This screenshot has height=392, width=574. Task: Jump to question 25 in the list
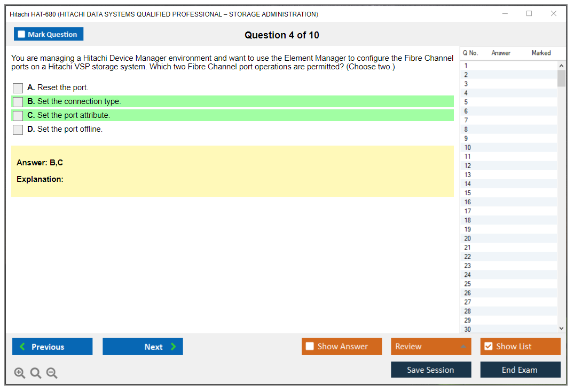pos(468,284)
